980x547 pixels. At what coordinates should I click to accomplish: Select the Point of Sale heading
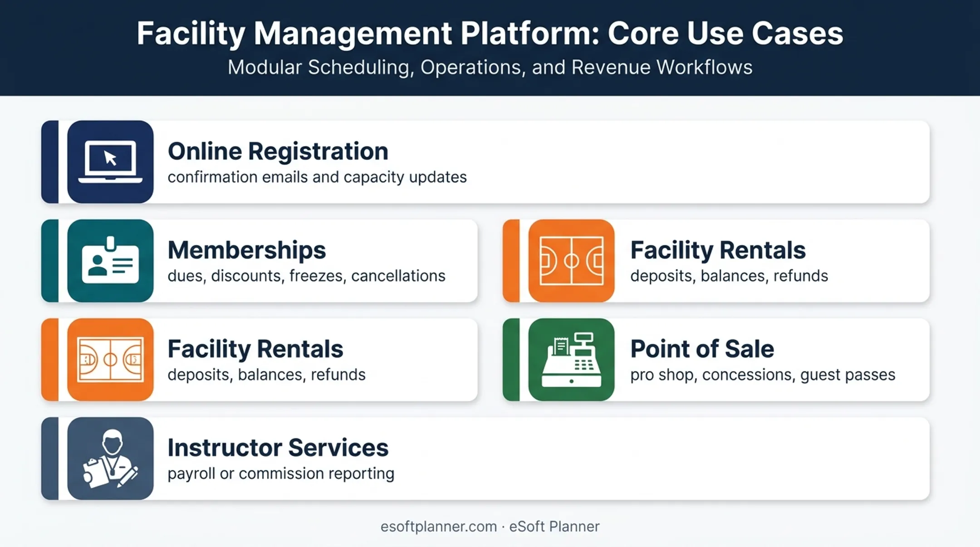click(702, 349)
